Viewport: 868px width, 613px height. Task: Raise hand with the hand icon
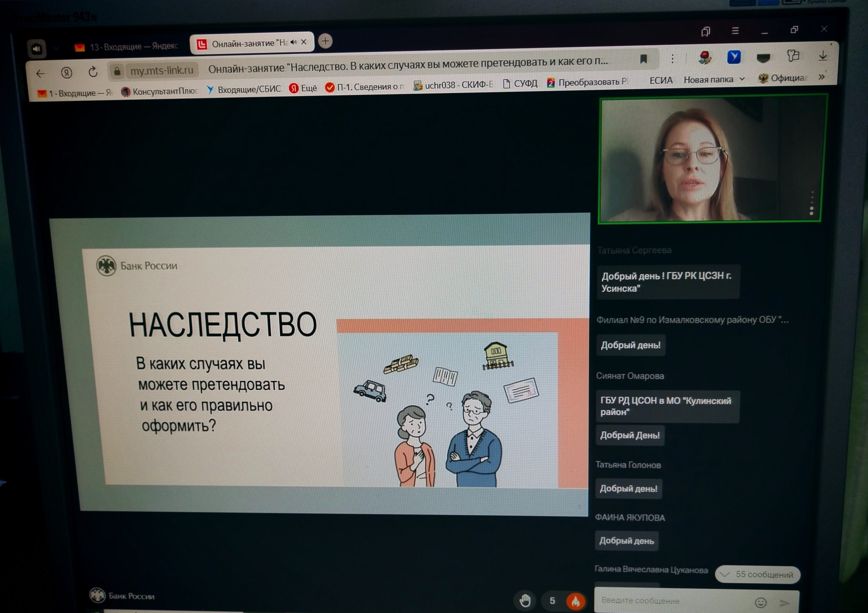525,600
